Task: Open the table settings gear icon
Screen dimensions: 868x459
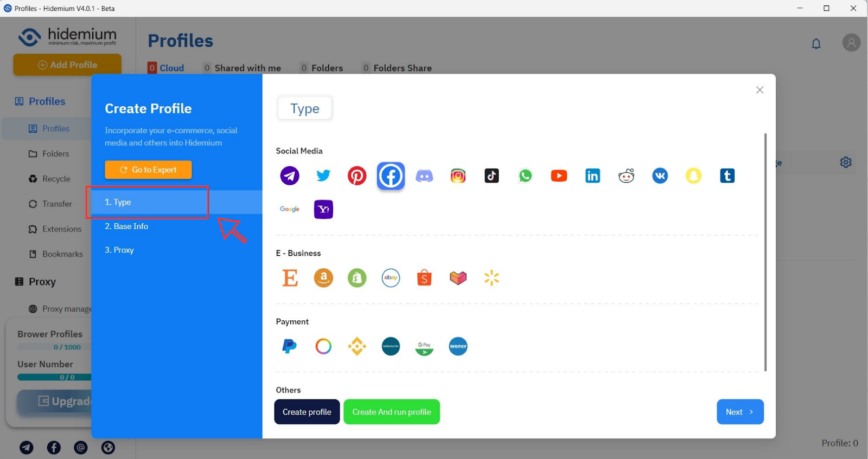Action: [846, 162]
